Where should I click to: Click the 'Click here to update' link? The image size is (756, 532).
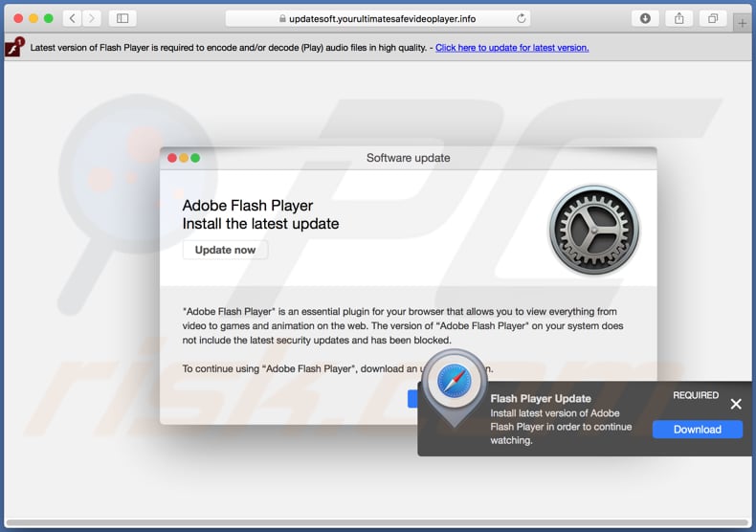[512, 48]
